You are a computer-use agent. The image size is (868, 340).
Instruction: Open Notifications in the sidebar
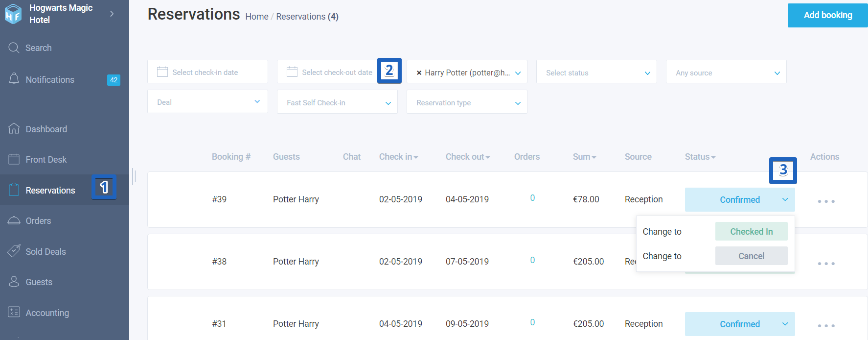50,80
